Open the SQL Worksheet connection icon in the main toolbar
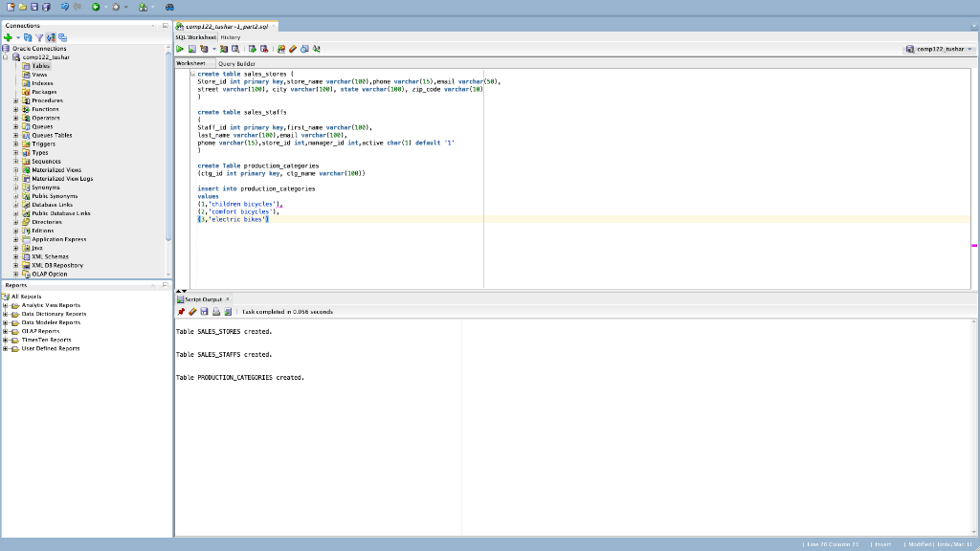The width and height of the screenshot is (980, 551). point(144,7)
